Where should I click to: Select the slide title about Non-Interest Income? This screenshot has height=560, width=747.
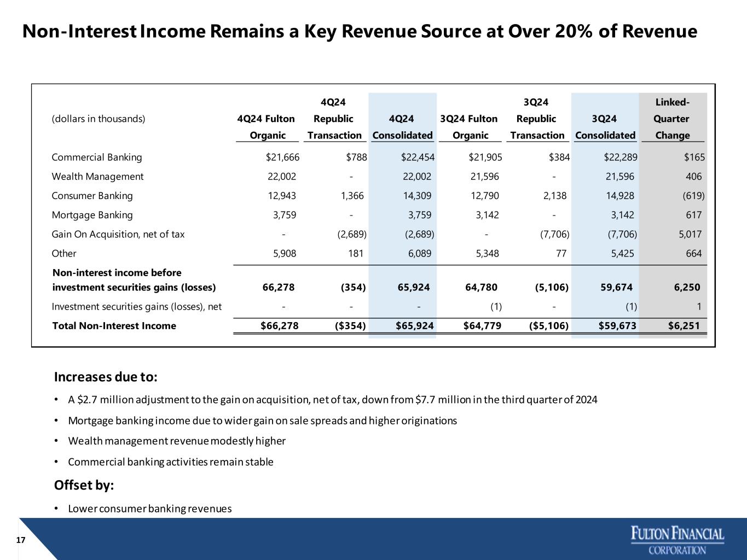360,32
